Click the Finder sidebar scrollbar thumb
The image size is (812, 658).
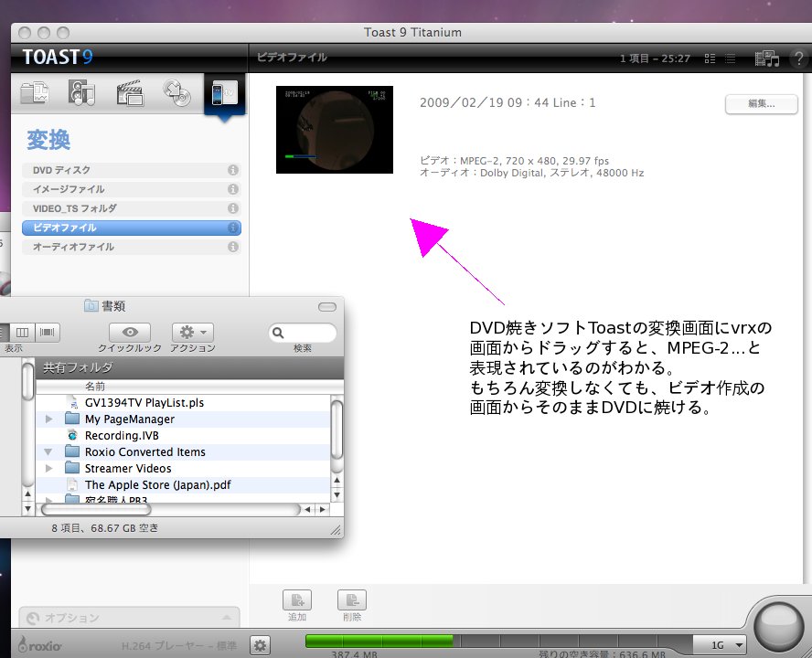(x=28, y=381)
